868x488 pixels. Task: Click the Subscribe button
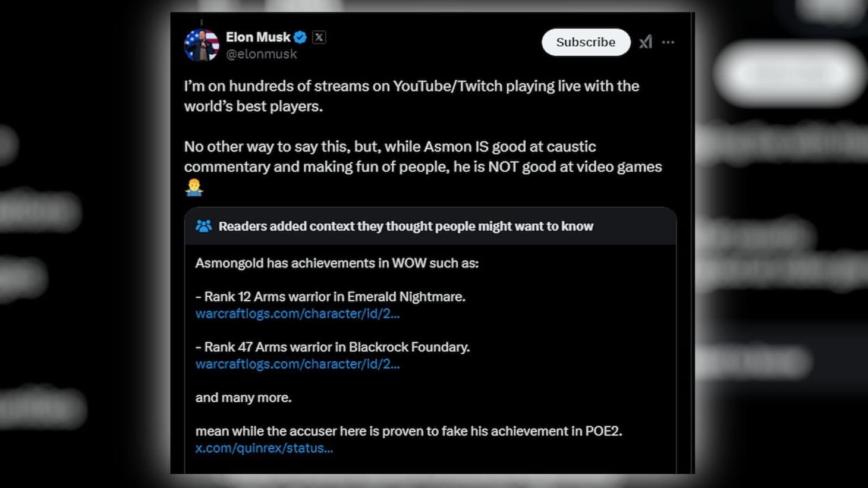pos(586,42)
